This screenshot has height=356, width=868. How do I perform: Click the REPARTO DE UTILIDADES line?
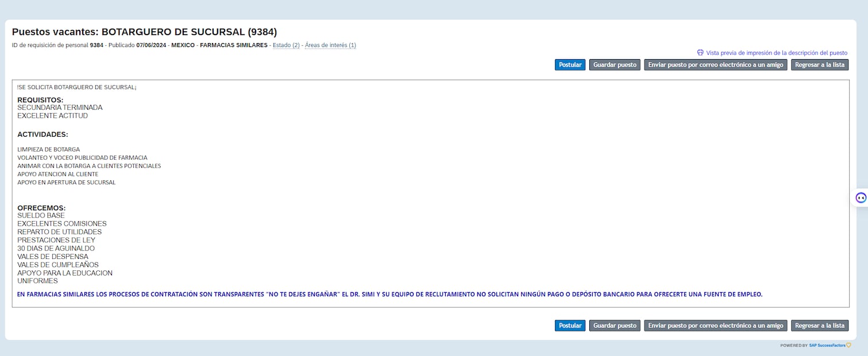coord(59,232)
